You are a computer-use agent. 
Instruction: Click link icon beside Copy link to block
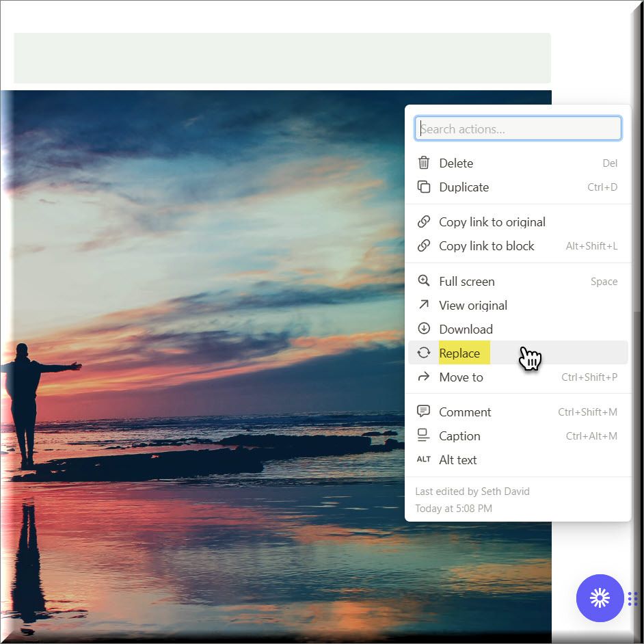423,245
